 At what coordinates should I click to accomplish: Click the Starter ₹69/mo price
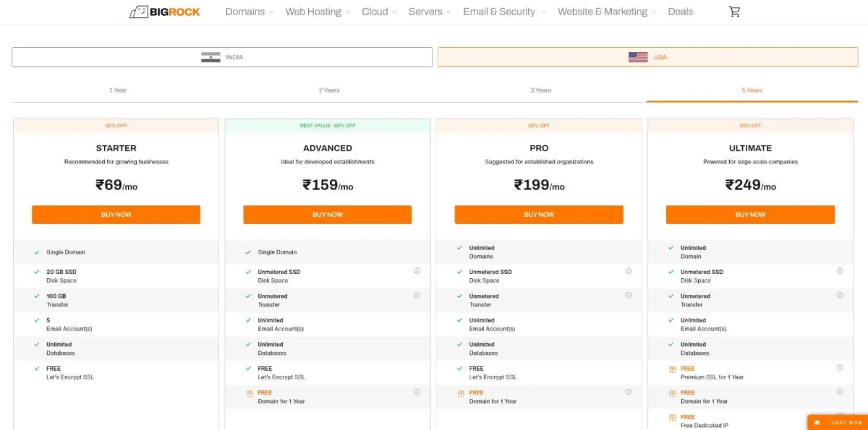116,185
